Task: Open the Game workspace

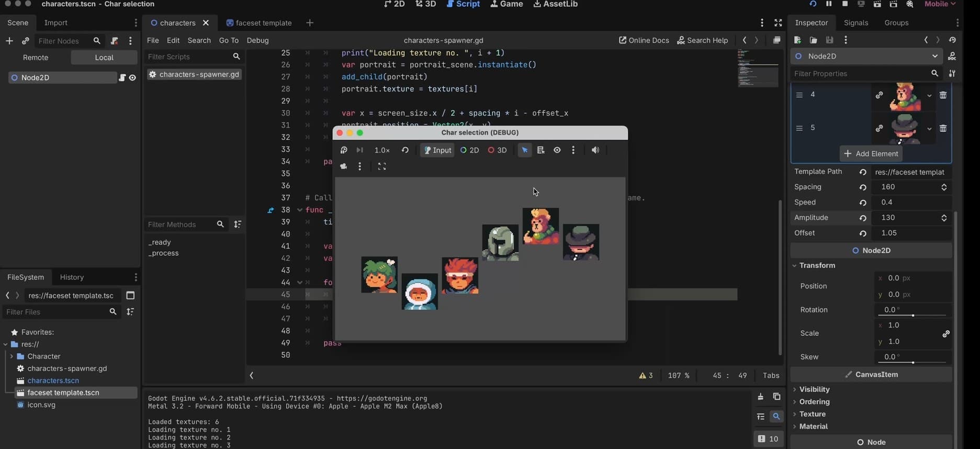Action: pyautogui.click(x=506, y=4)
